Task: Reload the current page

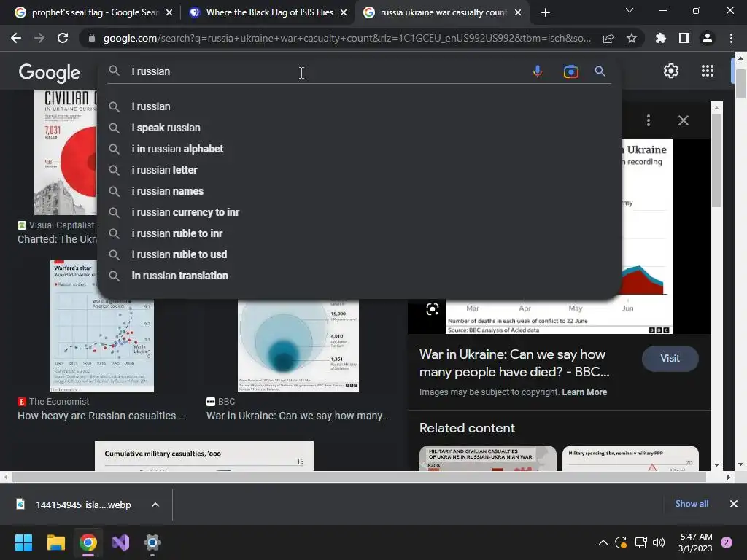Action: click(x=63, y=38)
